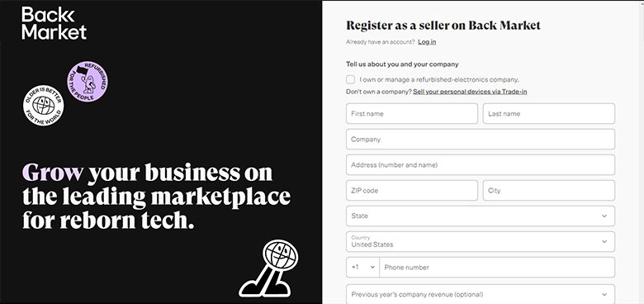Open Sell your personal devices via Trade-in link
This screenshot has width=644, height=304.
[x=470, y=92]
